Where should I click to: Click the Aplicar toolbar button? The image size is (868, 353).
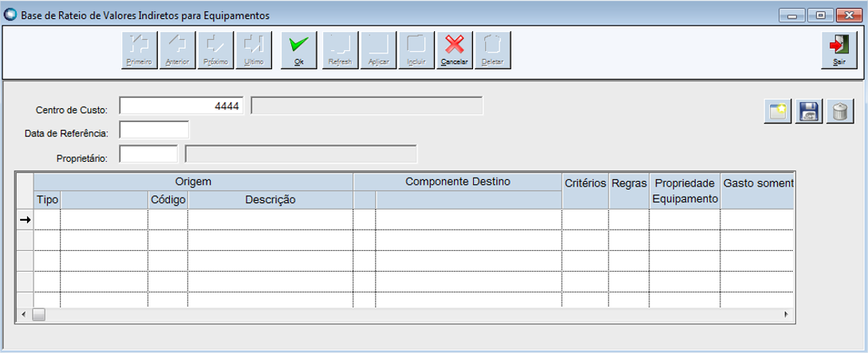(x=379, y=50)
